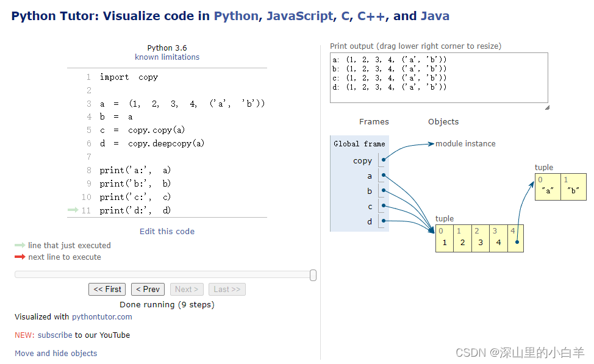Click variable b in the Global frame
Screen dimensions: 594x364
[370, 191]
